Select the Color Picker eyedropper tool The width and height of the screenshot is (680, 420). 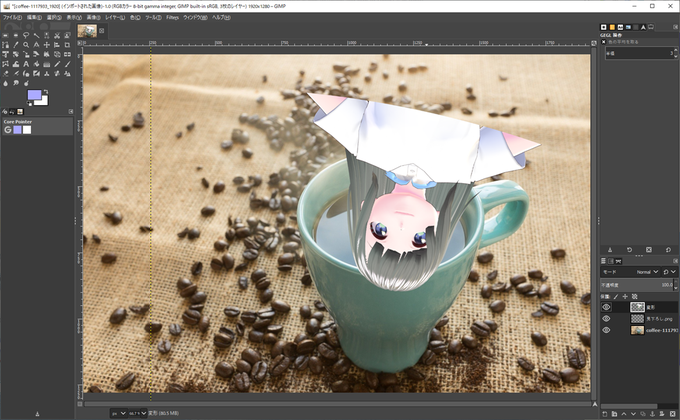pos(16,45)
